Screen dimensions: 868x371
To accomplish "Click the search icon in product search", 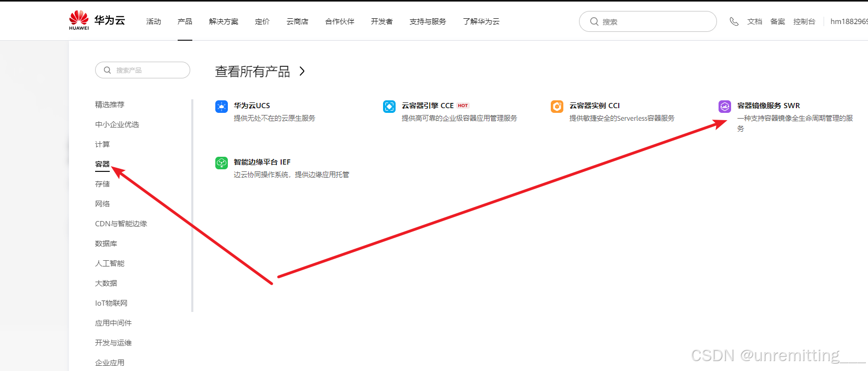I will (x=107, y=70).
